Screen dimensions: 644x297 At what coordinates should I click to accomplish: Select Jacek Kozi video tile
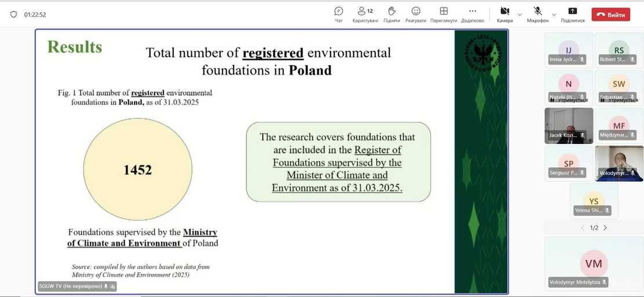click(568, 125)
